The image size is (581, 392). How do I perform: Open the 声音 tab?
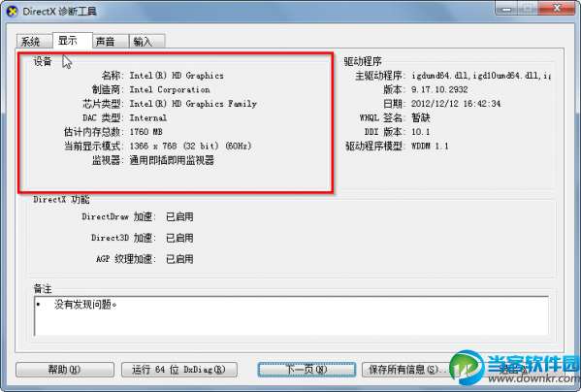pyautogui.click(x=110, y=41)
